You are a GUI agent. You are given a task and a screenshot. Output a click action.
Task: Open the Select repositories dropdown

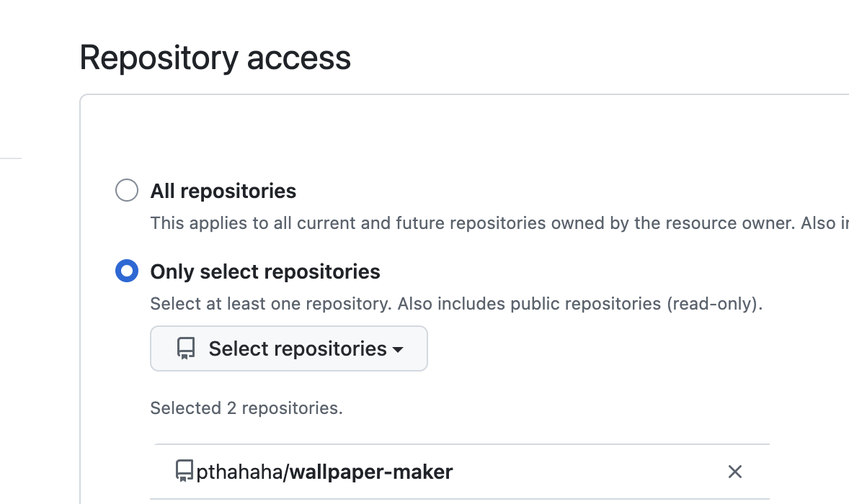(288, 348)
